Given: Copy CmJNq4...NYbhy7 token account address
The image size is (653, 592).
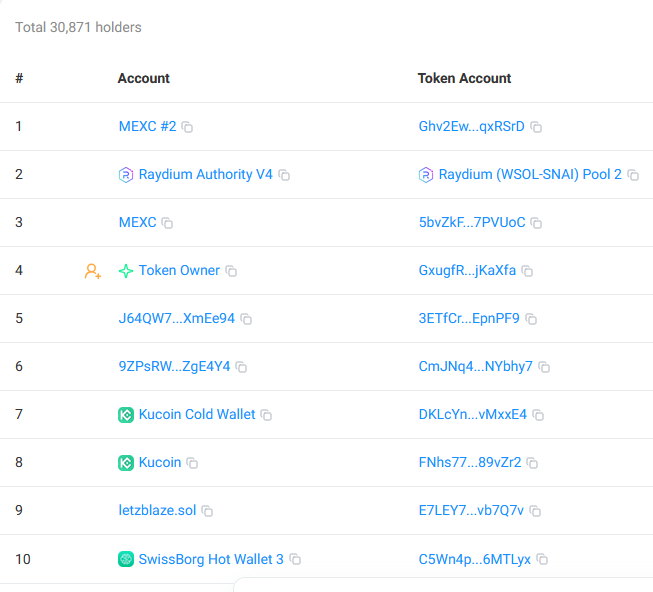Looking at the screenshot, I should pos(544,367).
